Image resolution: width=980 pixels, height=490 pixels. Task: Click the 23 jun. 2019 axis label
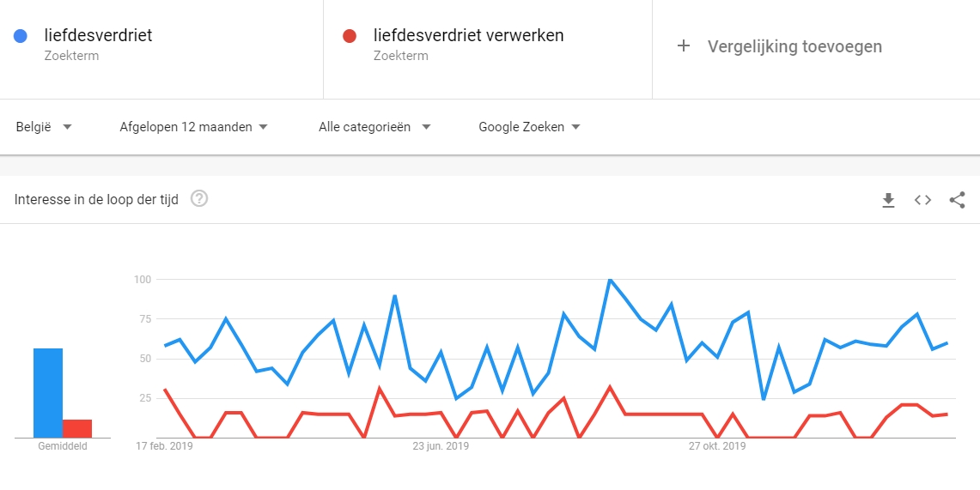point(440,446)
